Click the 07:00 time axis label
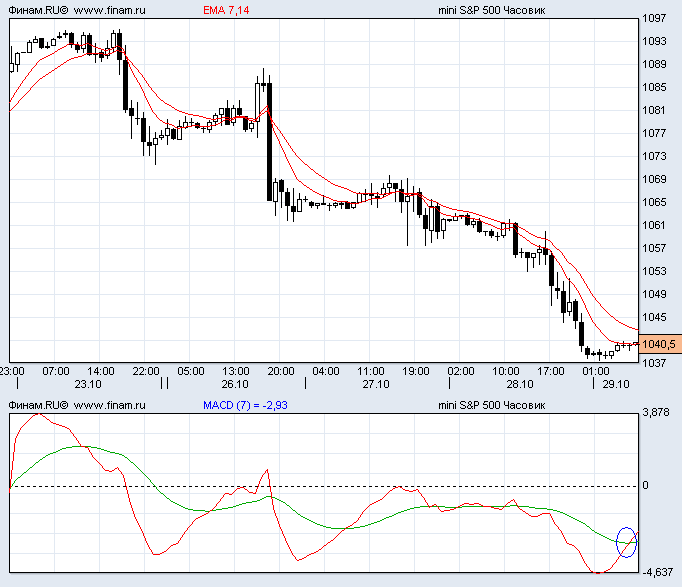Viewport: 682px width, 587px height. point(56,371)
